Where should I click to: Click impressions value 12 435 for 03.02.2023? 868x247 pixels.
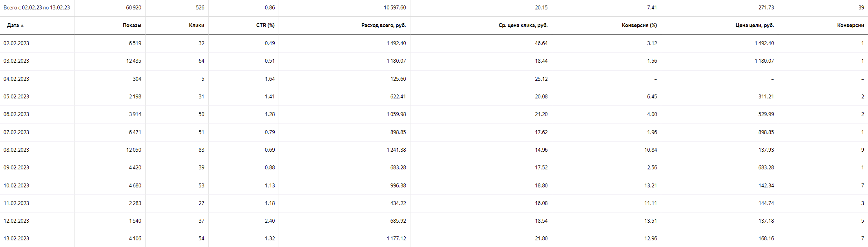click(x=133, y=61)
